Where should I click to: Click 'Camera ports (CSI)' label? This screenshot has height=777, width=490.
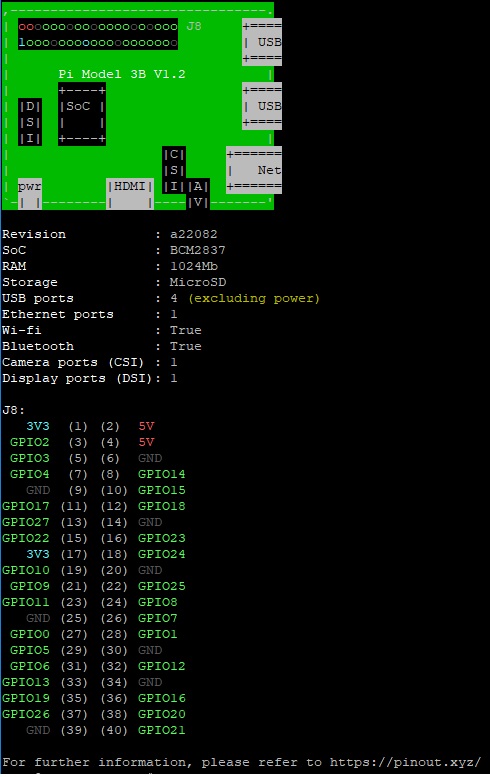73,362
